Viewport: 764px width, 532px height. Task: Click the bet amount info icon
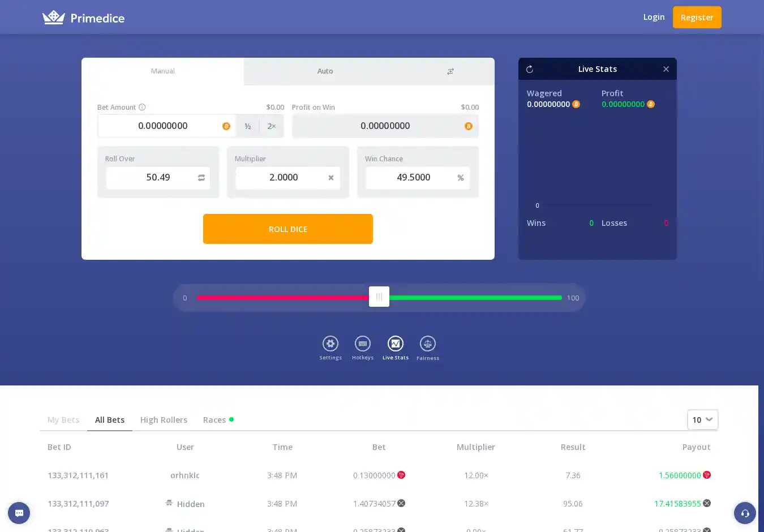[x=142, y=107]
